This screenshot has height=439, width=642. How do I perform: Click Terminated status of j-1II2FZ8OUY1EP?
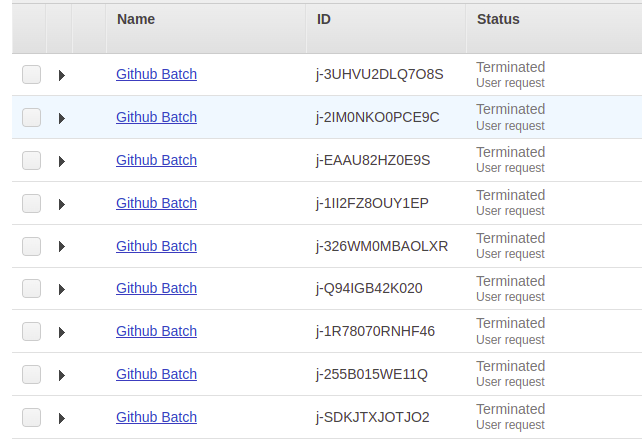click(511, 195)
